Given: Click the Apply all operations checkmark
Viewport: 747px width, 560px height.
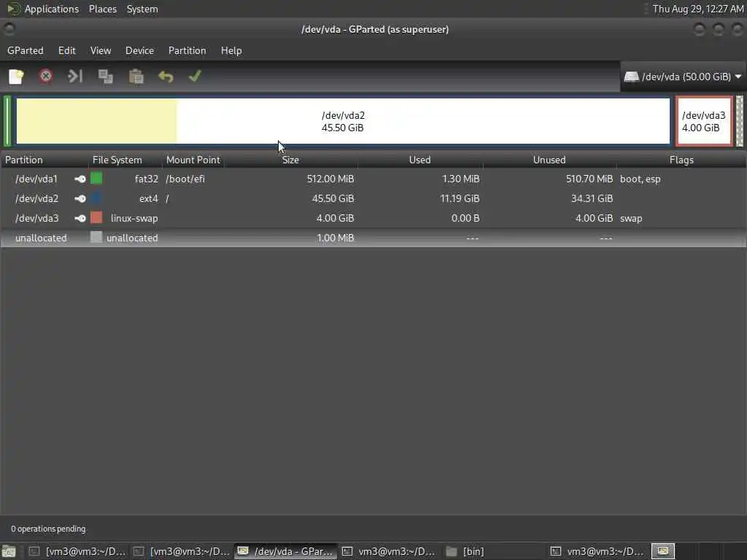Looking at the screenshot, I should [195, 76].
